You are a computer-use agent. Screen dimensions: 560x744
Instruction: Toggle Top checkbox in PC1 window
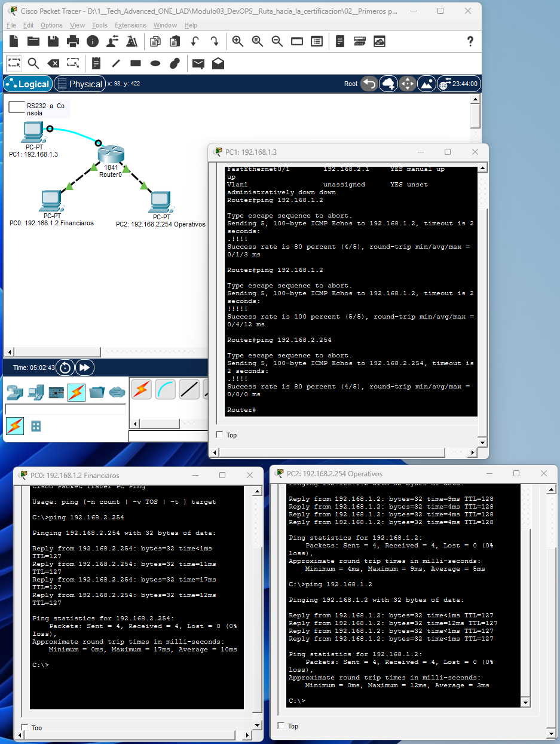coord(219,435)
